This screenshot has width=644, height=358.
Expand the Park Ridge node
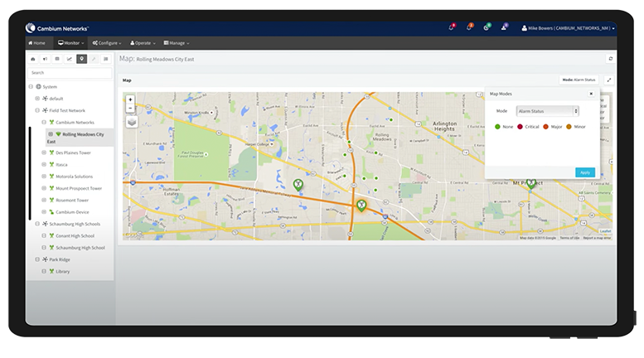pos(37,259)
